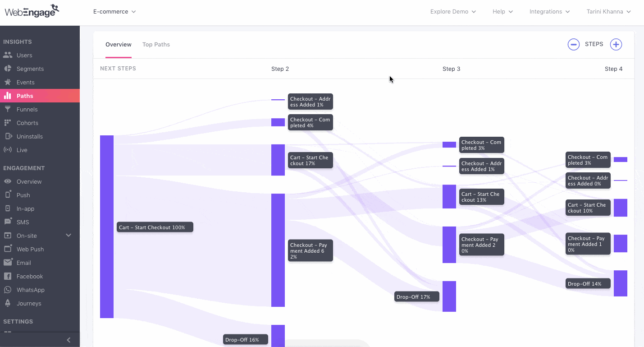Click the WhatsApp icon in Engagement
This screenshot has width=644, height=347.
(x=7, y=290)
